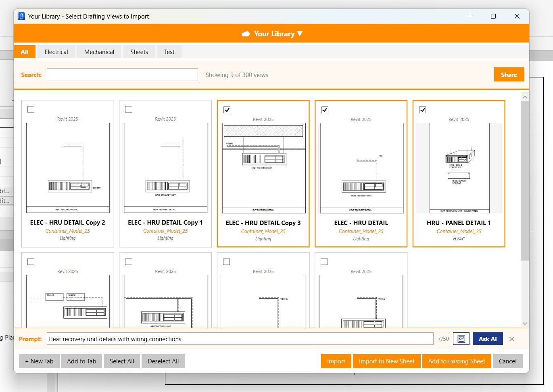Clear the AI prompt with the X icon
553x392 pixels.
click(511, 339)
